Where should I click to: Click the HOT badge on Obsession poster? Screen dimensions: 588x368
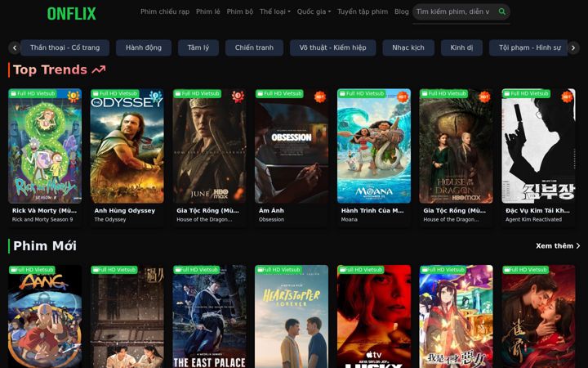point(320,96)
